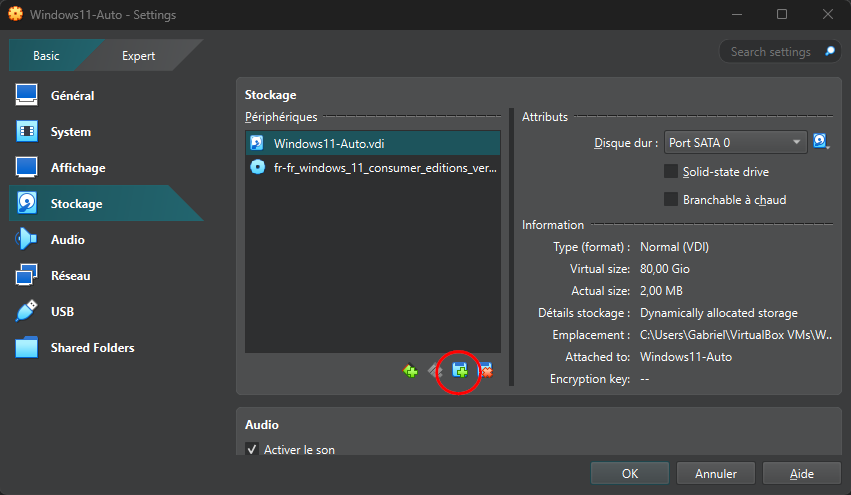Click the VirtualBox gear icon in the title bar
The height and width of the screenshot is (495, 851).
[x=16, y=14]
